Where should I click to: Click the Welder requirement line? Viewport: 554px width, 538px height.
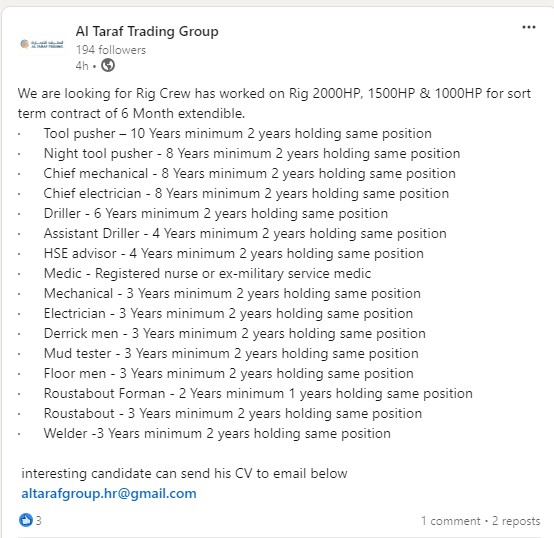(x=217, y=433)
